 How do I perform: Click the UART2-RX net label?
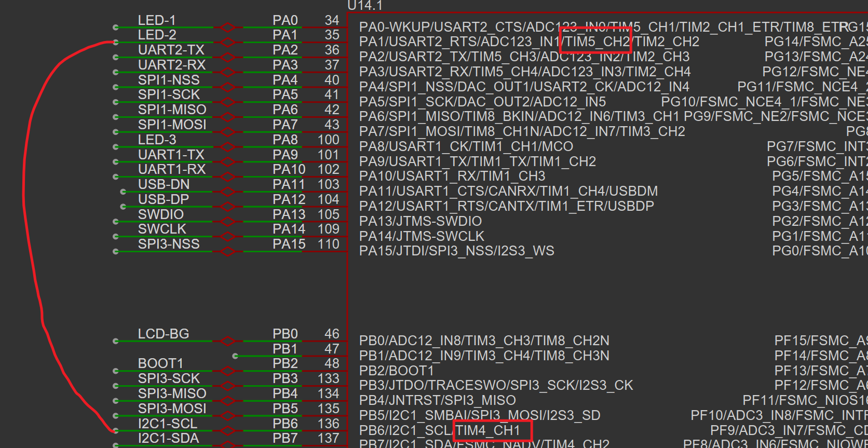point(172,65)
